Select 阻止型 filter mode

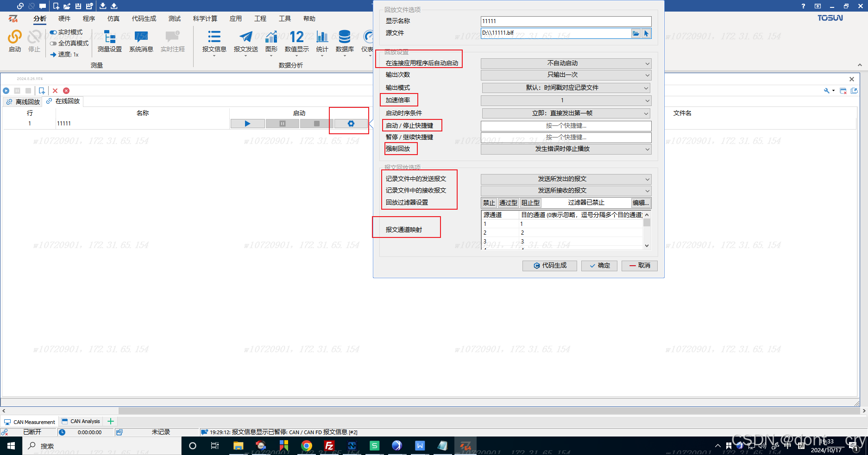pyautogui.click(x=530, y=203)
